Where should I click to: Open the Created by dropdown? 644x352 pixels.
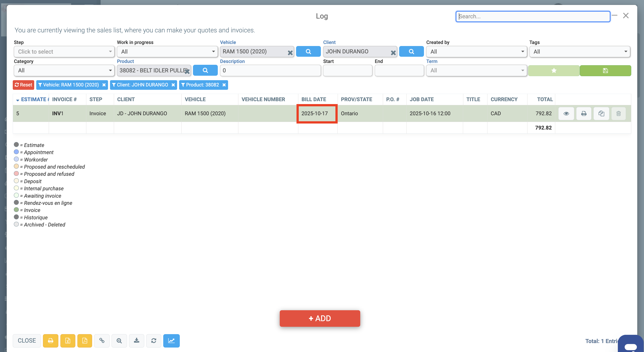click(x=476, y=52)
